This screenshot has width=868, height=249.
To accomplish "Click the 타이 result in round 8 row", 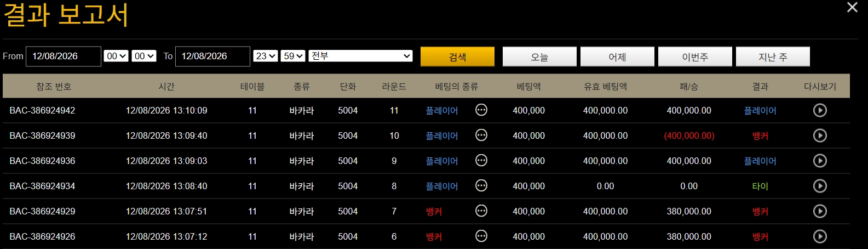I will [x=760, y=186].
